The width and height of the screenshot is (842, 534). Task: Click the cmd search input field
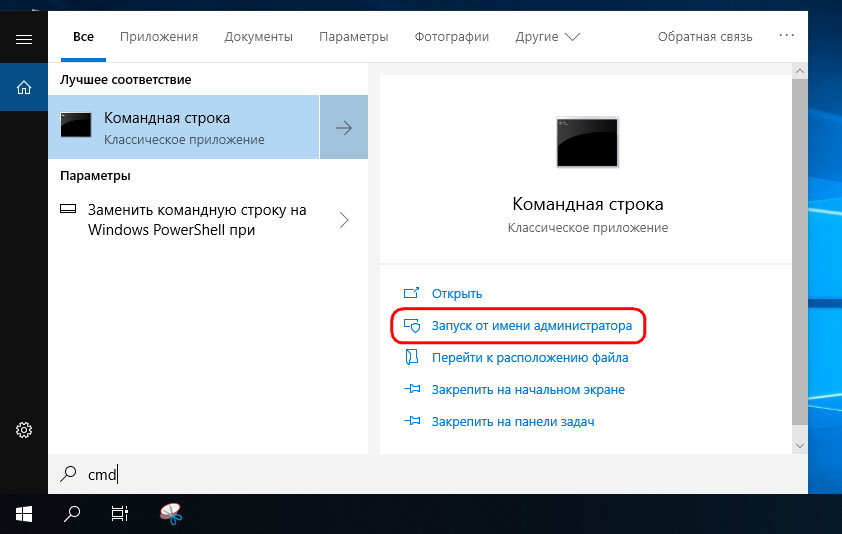pyautogui.click(x=400, y=475)
